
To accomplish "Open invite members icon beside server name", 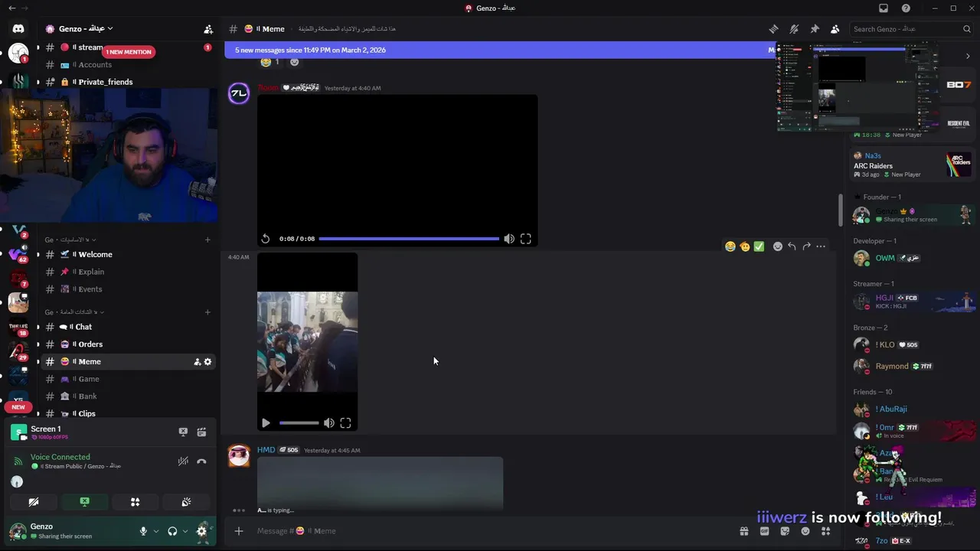I will click(x=208, y=29).
